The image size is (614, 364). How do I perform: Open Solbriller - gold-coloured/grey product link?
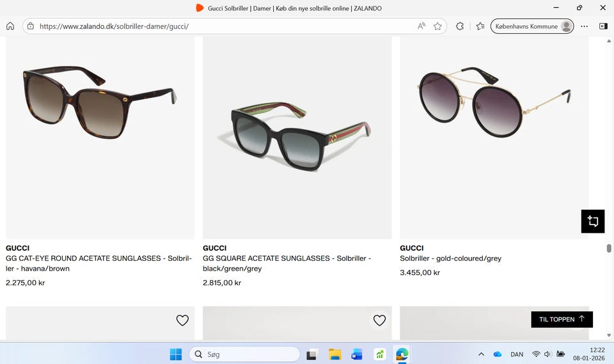(450, 258)
